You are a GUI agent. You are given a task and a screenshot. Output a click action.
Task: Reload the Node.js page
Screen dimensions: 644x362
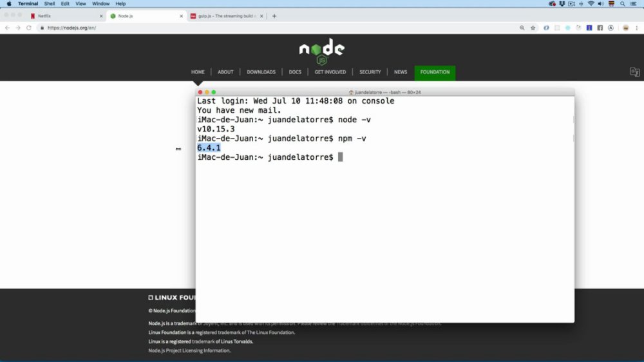pos(29,28)
